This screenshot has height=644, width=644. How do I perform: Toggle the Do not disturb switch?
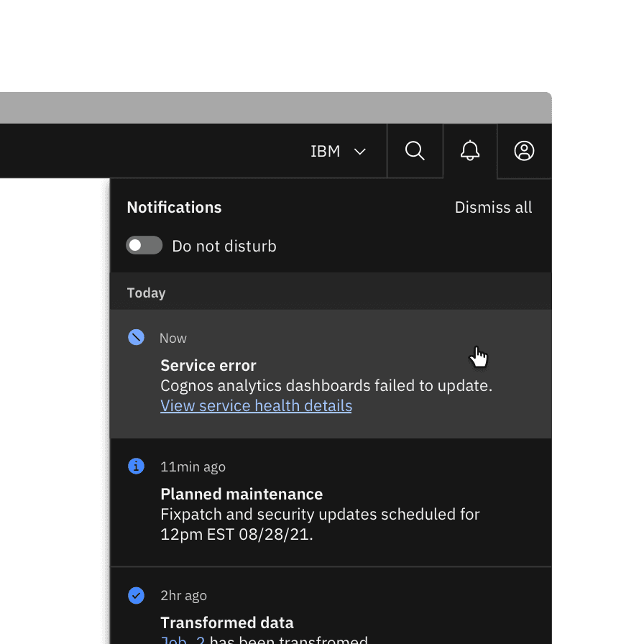(144, 246)
